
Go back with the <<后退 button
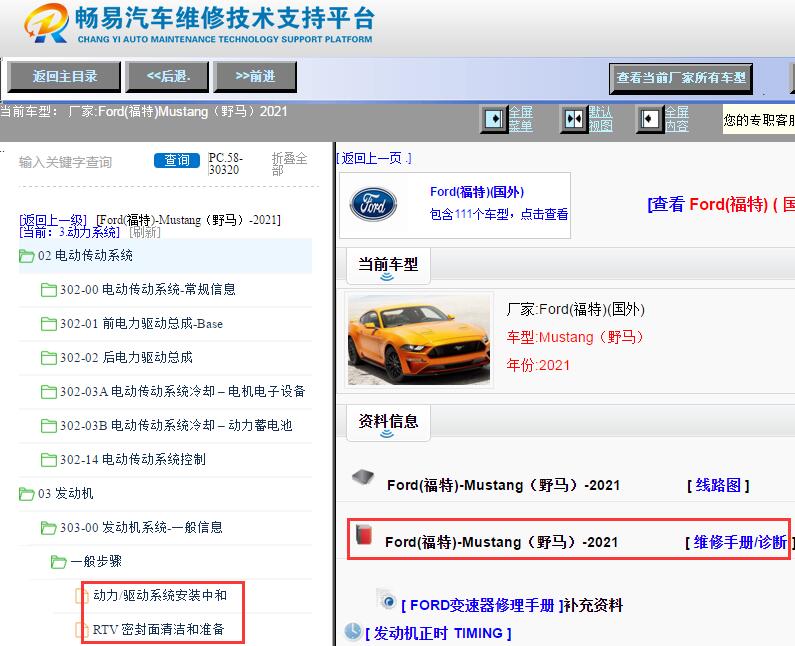[167, 77]
